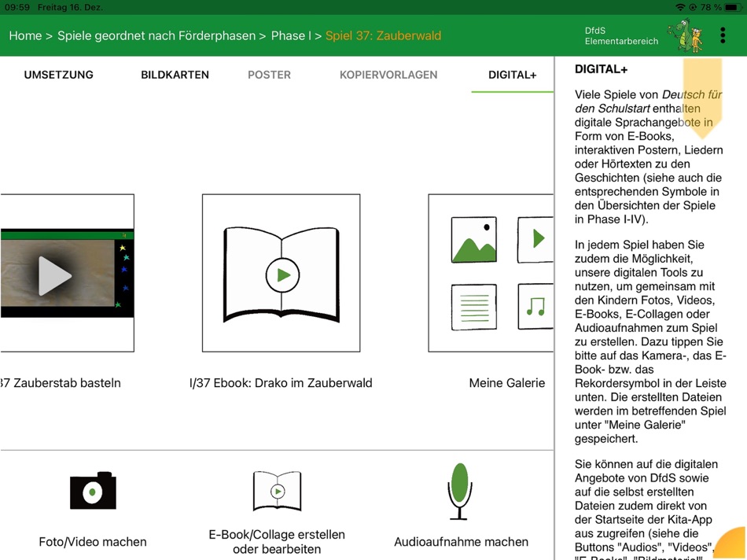Tap the green microphone icon

click(460, 492)
